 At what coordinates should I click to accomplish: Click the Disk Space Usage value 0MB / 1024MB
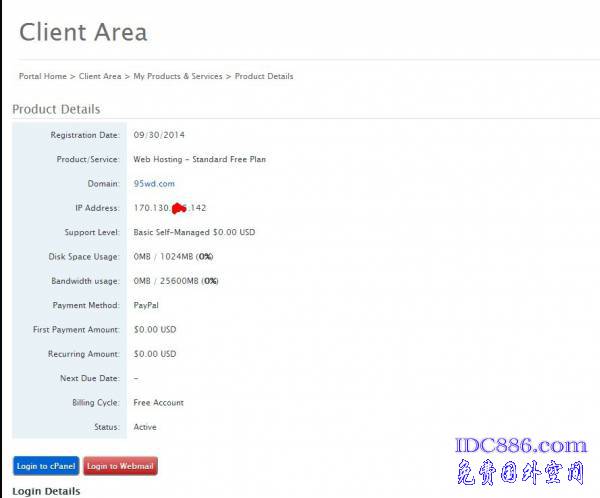(174, 257)
